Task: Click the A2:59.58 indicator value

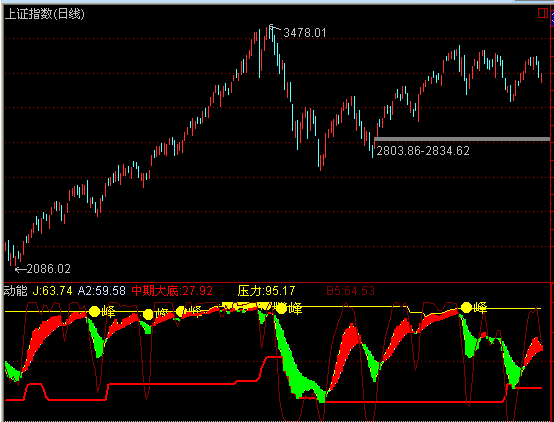Action: click(x=101, y=291)
